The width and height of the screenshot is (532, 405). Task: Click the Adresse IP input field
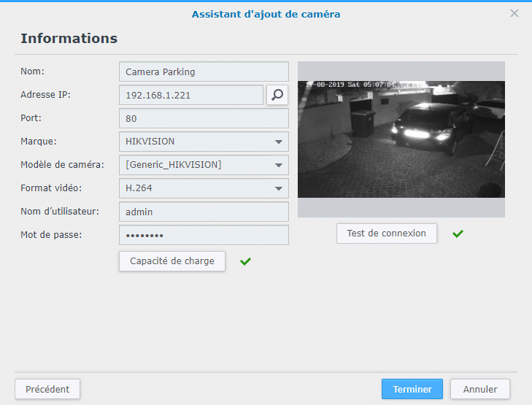point(191,95)
